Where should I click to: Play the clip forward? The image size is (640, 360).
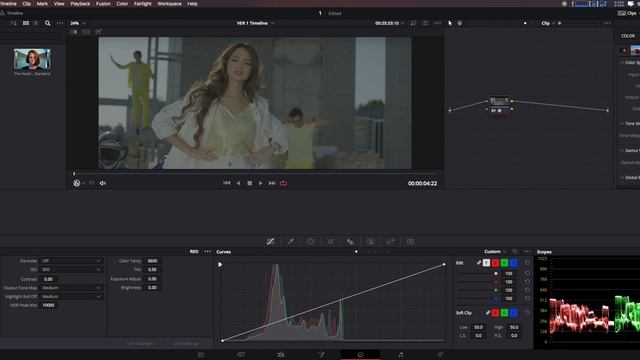tap(260, 183)
